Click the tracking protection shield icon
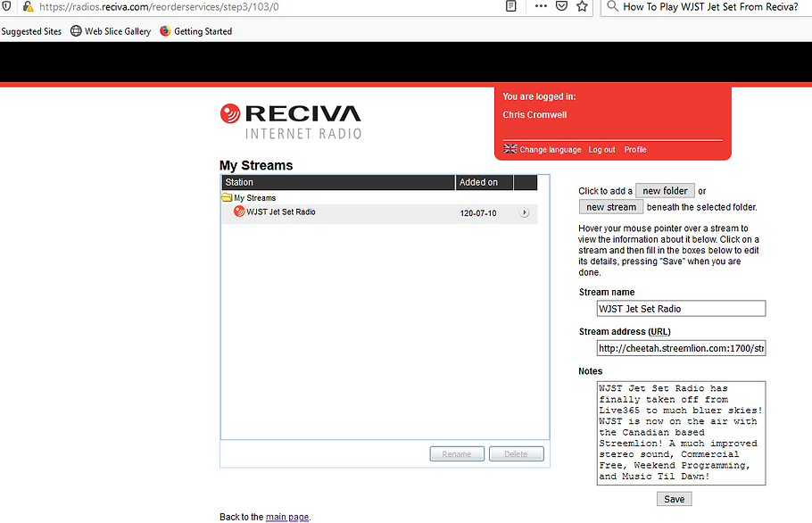 click(x=6, y=6)
